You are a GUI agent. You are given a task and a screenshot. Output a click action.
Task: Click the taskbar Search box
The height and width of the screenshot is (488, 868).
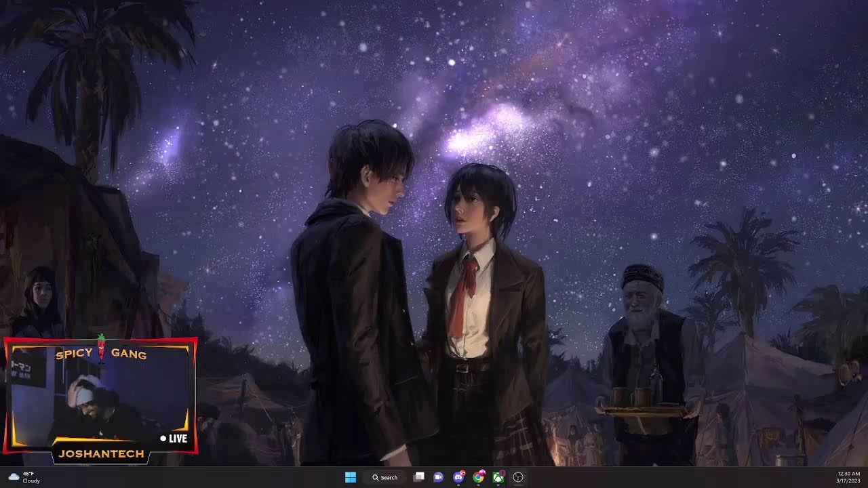[x=384, y=477]
